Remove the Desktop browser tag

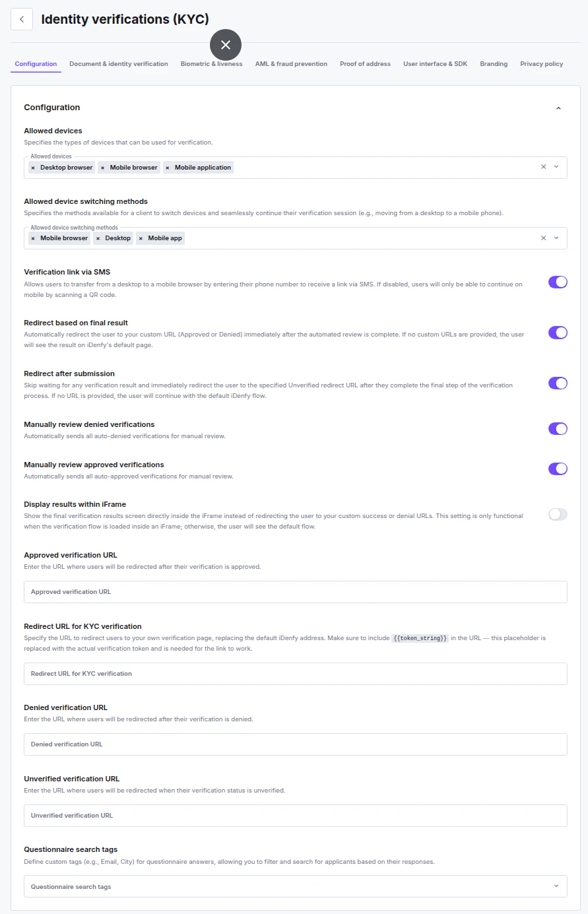pos(33,168)
